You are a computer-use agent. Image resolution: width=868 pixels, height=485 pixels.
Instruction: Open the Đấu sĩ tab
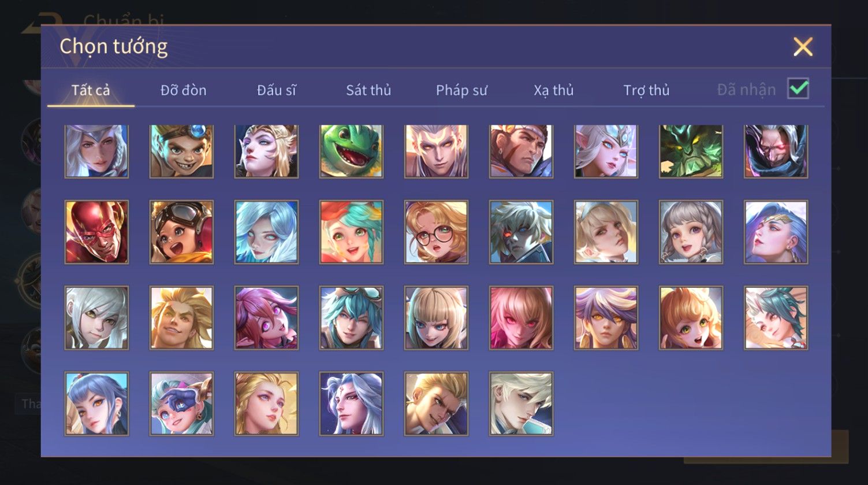pos(276,90)
